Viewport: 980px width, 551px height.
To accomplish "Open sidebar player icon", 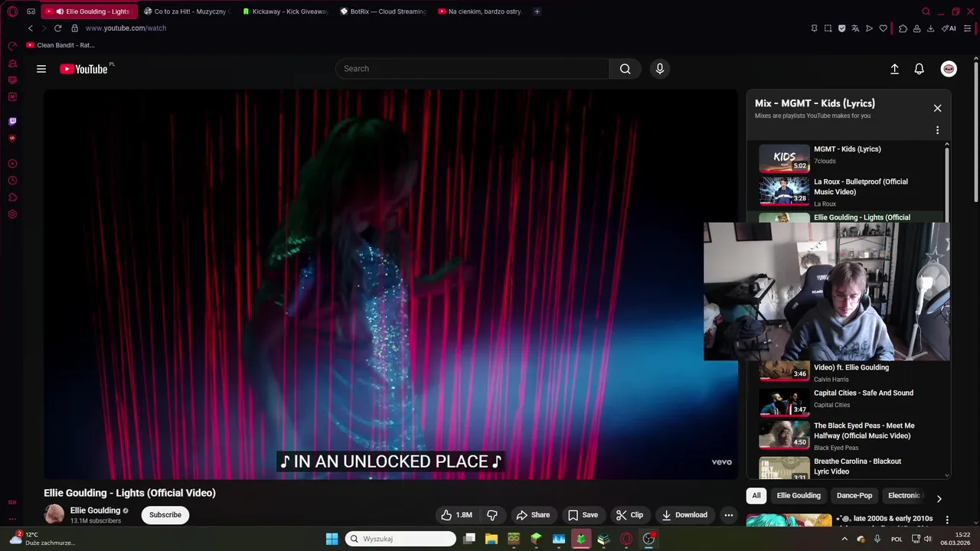I will click(x=12, y=164).
